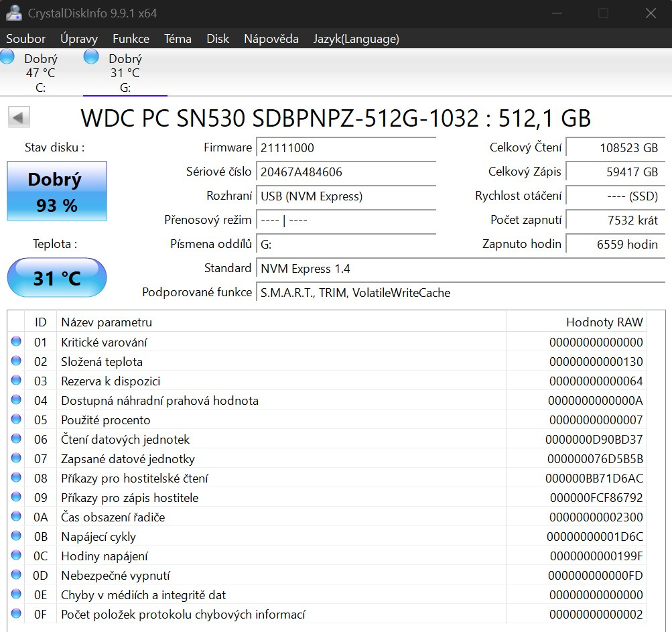Click the status orb for Složená teplota row

click(16, 361)
